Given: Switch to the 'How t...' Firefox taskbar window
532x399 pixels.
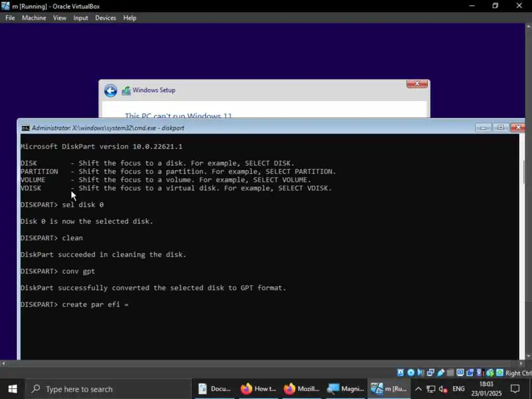Looking at the screenshot, I should (259, 389).
